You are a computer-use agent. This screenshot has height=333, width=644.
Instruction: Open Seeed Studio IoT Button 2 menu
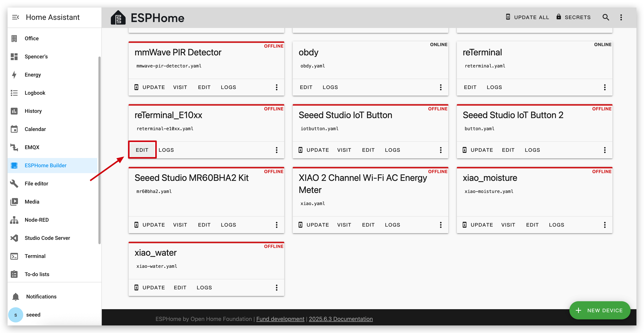(605, 150)
